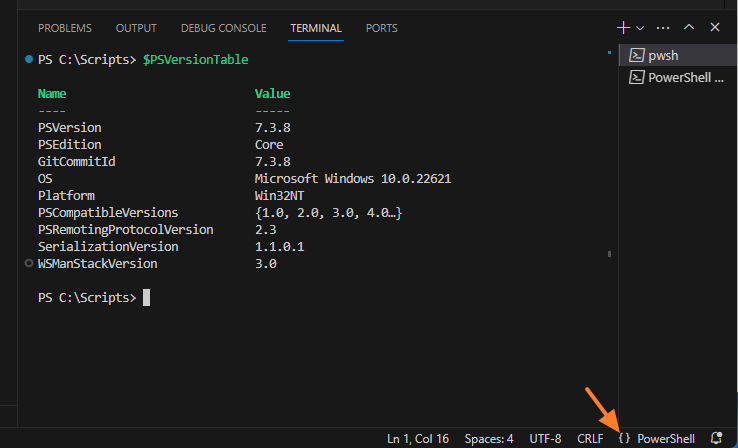
Task: Open the PROBLEMS panel tab
Action: pyautogui.click(x=65, y=28)
